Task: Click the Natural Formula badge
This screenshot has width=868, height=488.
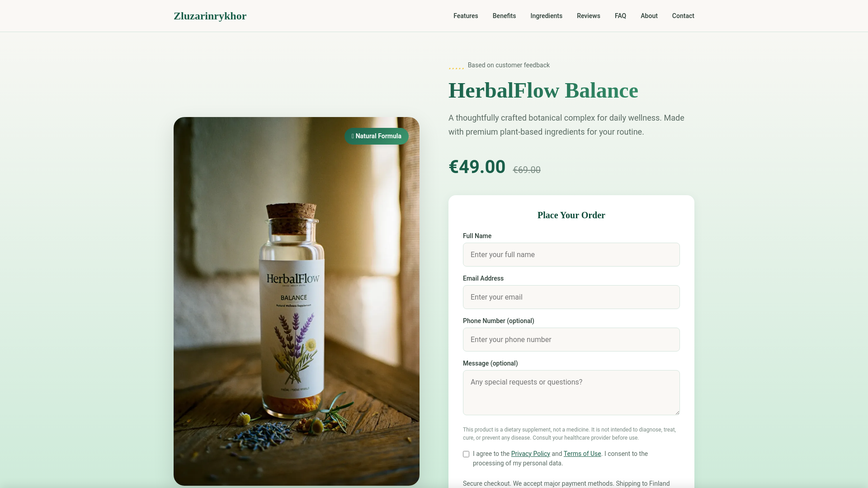Action: point(377,136)
